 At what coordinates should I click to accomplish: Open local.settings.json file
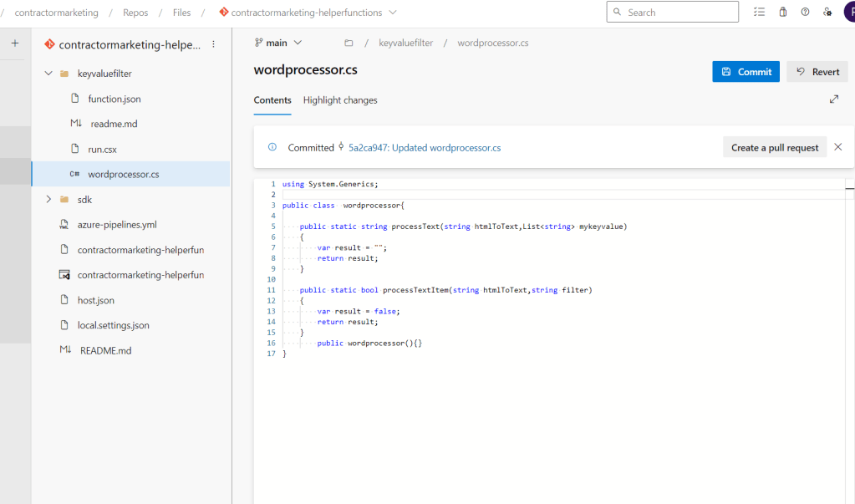(x=114, y=325)
